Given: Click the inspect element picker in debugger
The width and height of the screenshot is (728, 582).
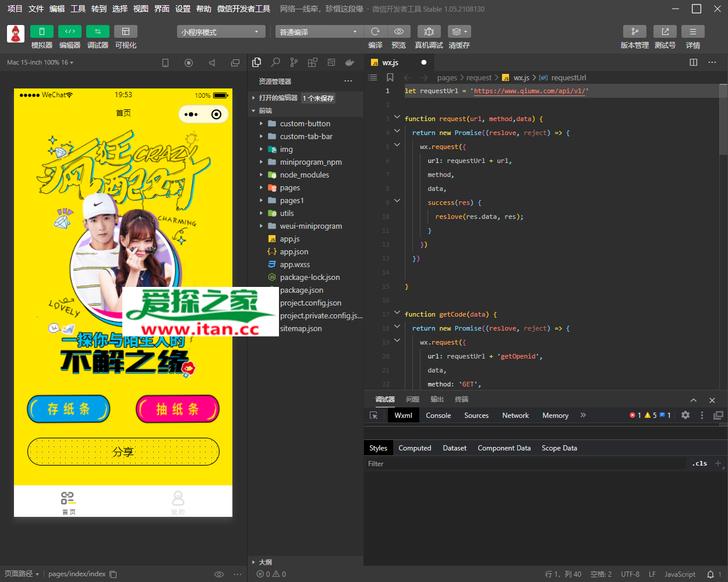Looking at the screenshot, I should click(374, 416).
